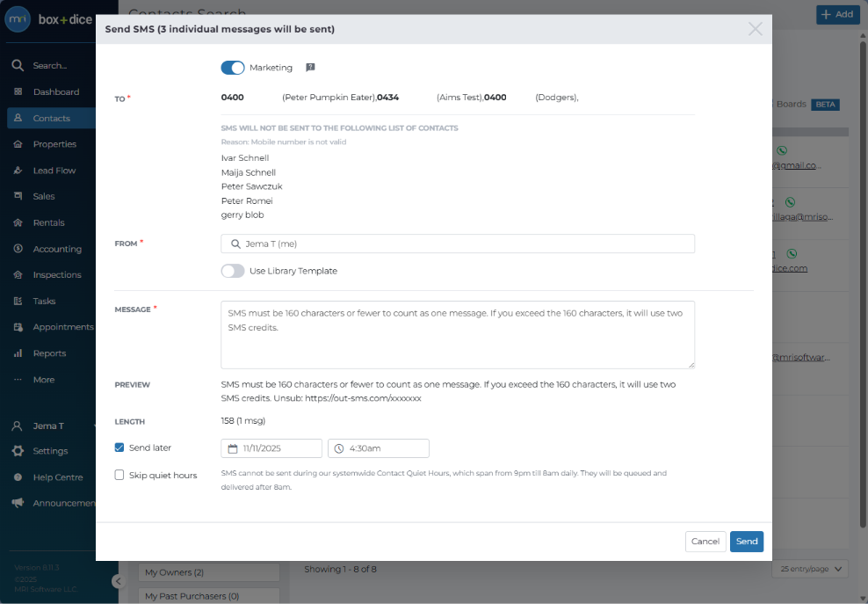
Task: Click the page vertical scrollbar
Action: [x=863, y=282]
